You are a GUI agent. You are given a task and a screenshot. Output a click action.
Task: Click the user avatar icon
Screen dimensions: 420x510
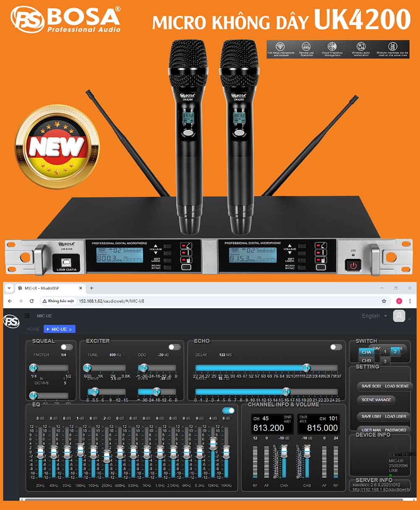pos(399,316)
